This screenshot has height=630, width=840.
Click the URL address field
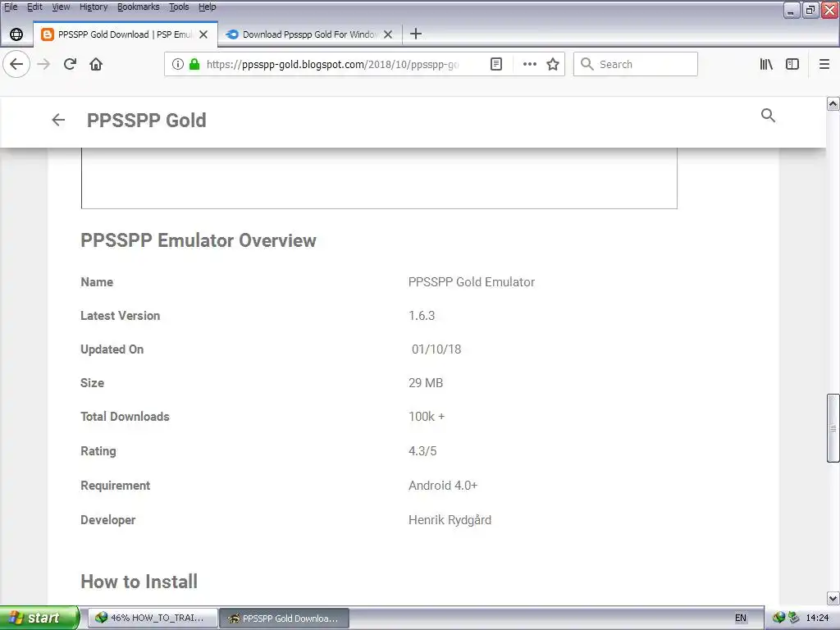tap(332, 64)
